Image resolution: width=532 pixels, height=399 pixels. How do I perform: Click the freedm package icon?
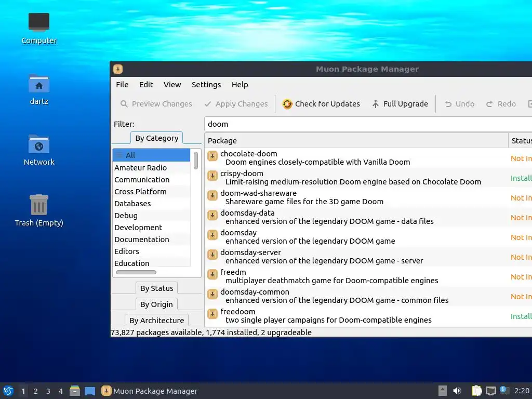pyautogui.click(x=212, y=274)
